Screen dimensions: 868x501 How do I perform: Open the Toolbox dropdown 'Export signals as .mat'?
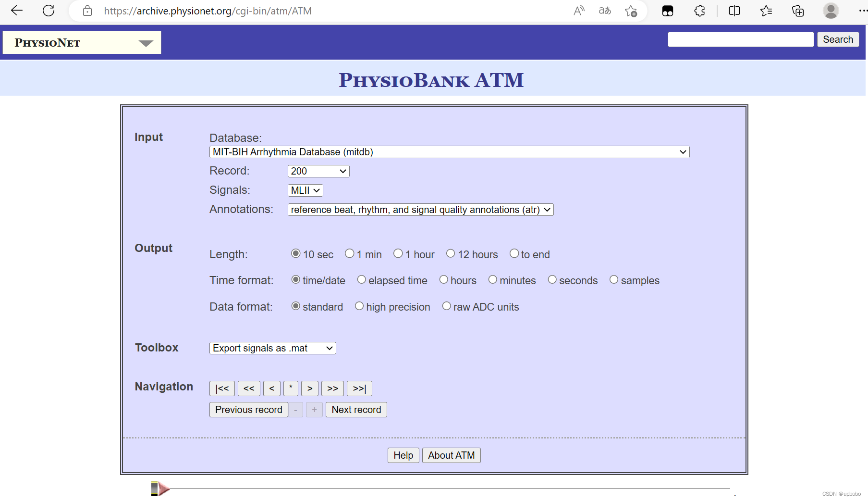(272, 348)
